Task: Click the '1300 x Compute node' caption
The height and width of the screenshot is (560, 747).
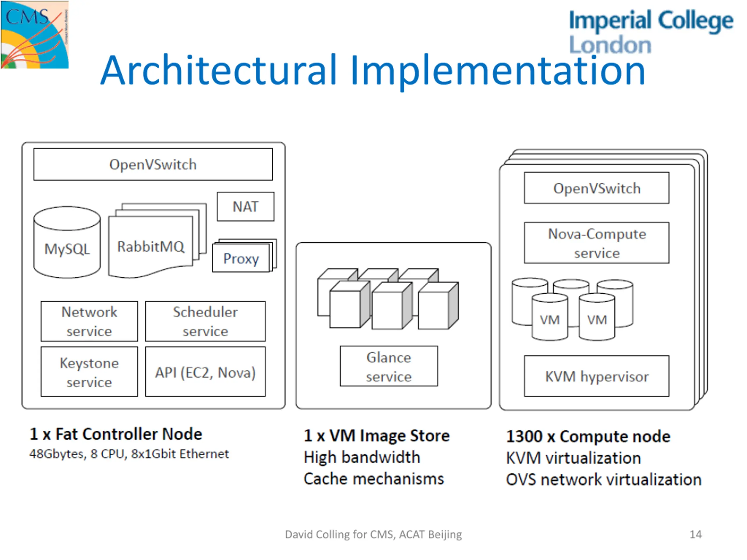Action: (x=588, y=436)
